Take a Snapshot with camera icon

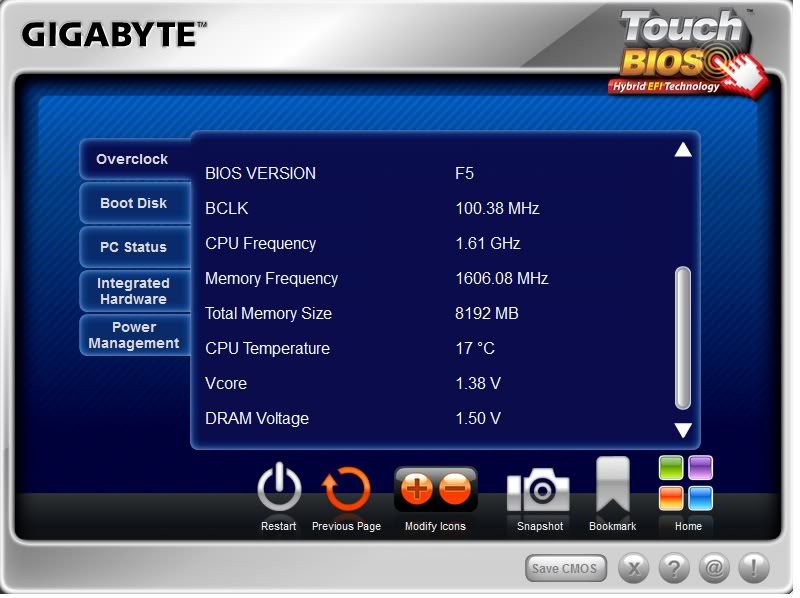539,490
